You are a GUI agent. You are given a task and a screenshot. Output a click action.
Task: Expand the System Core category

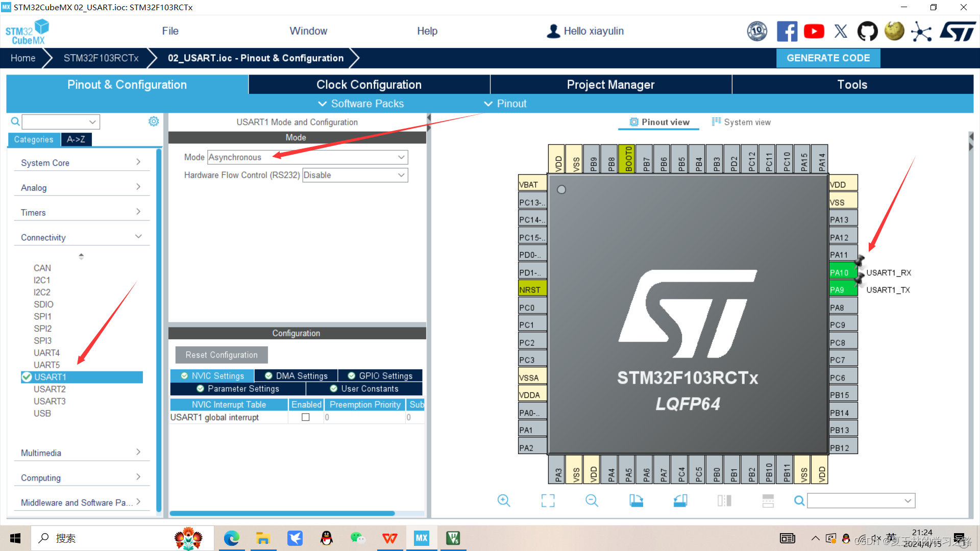pyautogui.click(x=81, y=163)
